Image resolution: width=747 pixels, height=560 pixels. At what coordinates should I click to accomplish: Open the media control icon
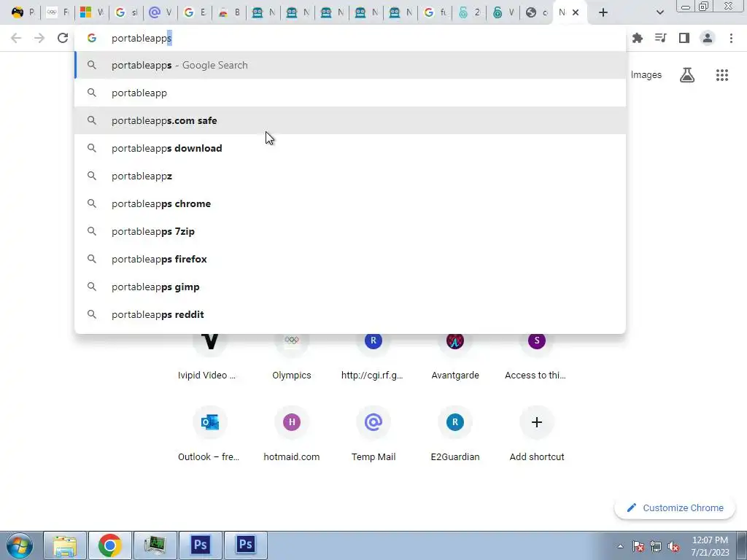click(x=661, y=38)
